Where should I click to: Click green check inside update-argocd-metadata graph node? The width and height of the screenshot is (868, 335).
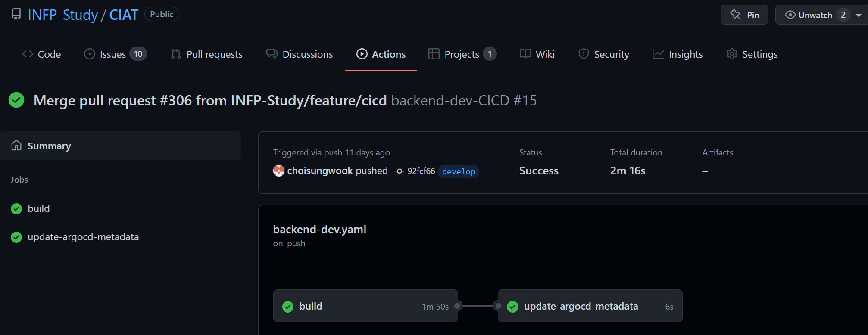coord(512,307)
